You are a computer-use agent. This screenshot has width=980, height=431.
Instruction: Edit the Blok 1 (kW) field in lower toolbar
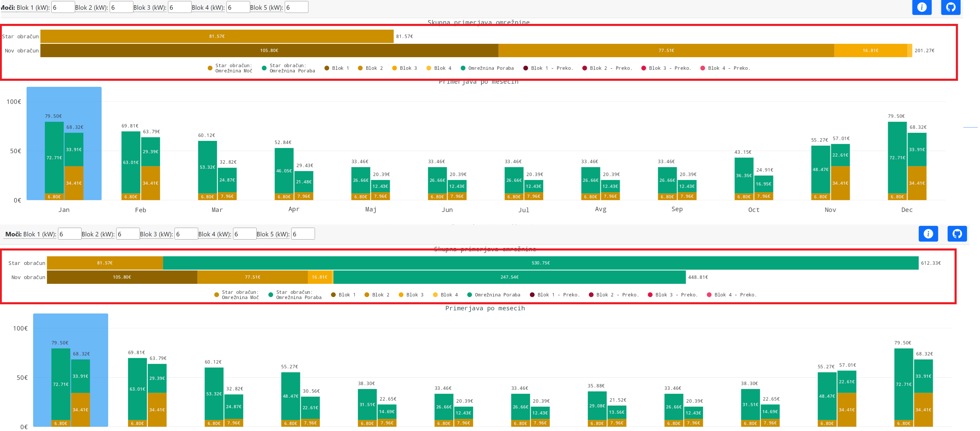click(70, 234)
